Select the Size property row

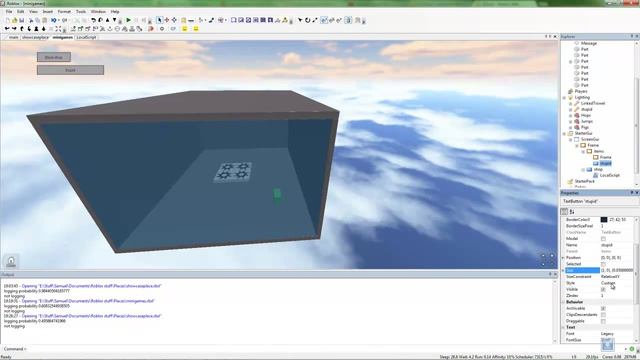(598, 271)
